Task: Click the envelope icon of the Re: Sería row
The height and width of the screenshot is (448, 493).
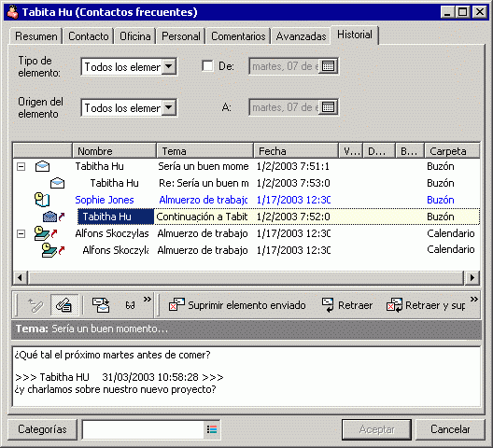Action: [58, 183]
